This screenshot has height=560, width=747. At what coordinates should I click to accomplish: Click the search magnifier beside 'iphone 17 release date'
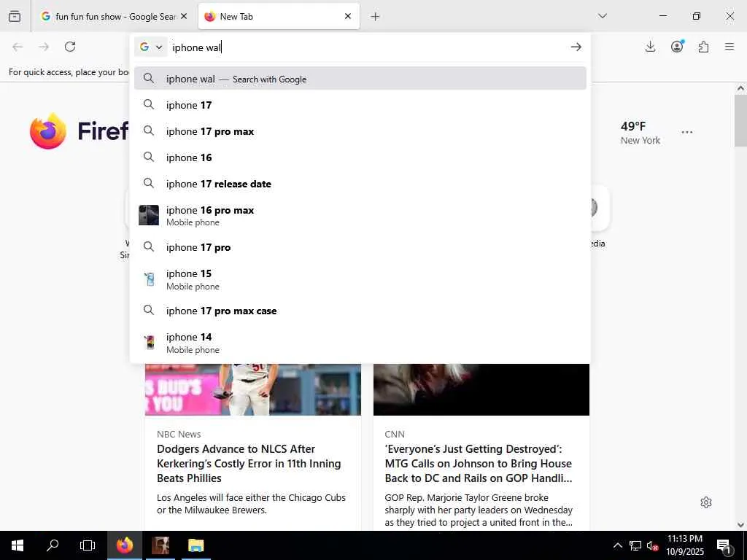[149, 183]
